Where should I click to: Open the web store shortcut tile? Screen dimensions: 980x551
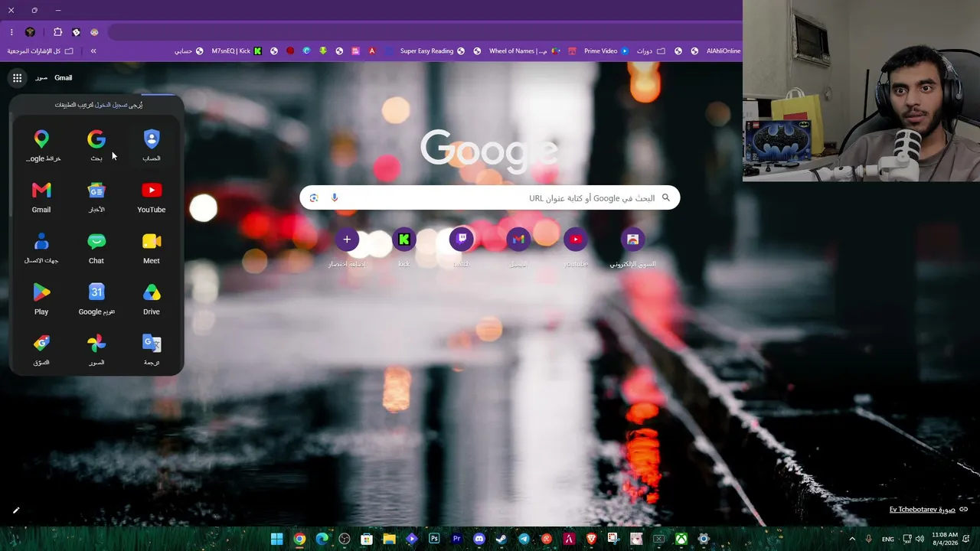pyautogui.click(x=632, y=240)
